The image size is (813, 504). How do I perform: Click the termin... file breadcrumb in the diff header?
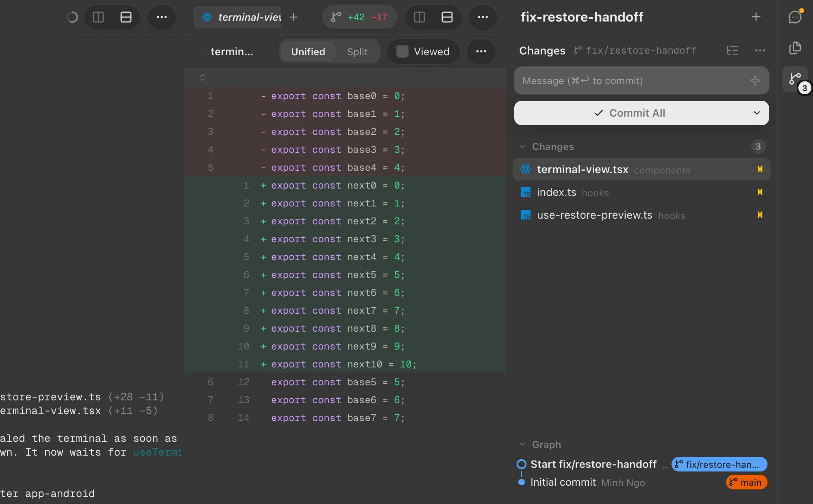click(232, 52)
